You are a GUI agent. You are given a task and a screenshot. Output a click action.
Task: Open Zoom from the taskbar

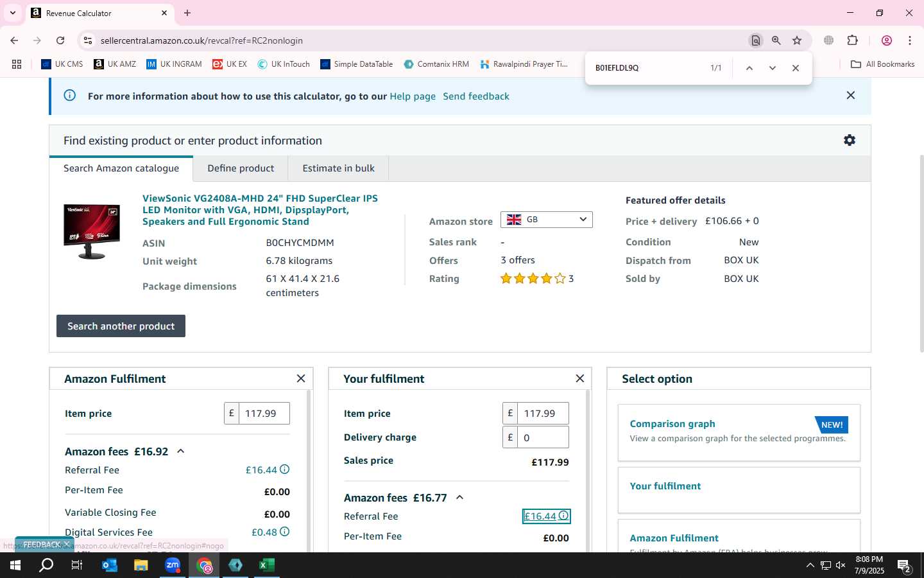tap(173, 565)
